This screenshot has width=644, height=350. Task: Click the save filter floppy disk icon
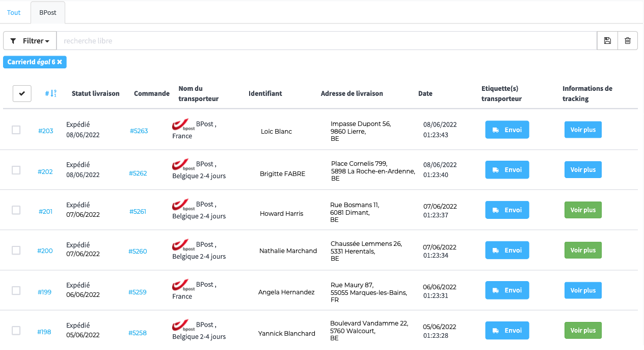click(607, 41)
